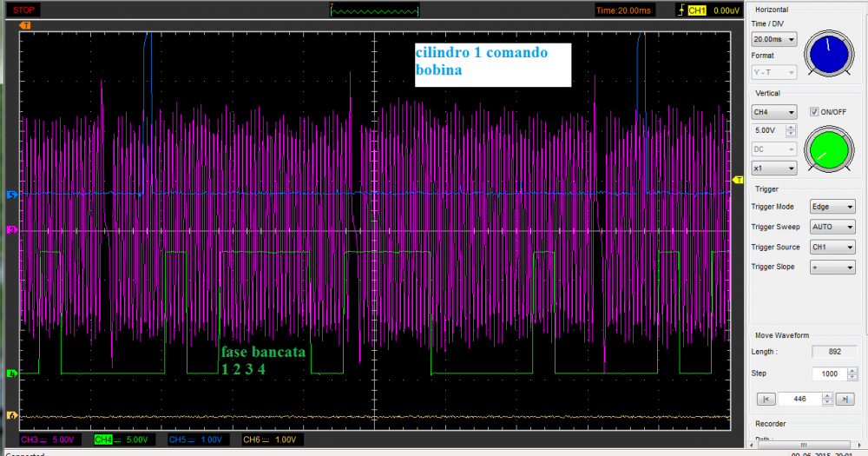Screen dimensions: 868x456
Task: Click the waveform overview thumbnail at top
Action: click(x=374, y=10)
